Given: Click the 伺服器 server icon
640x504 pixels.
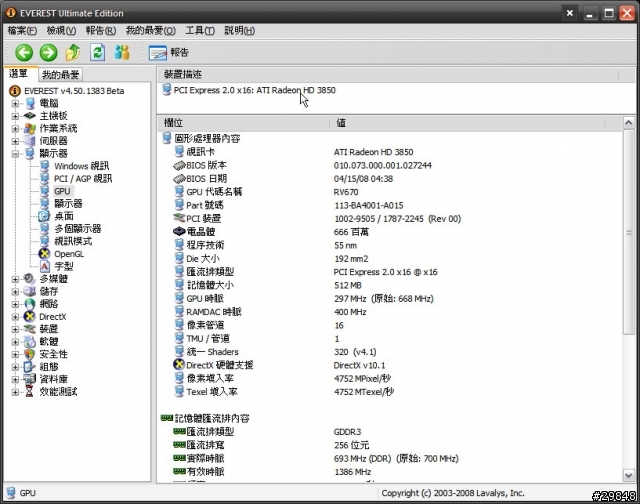Looking at the screenshot, I should click(x=30, y=141).
